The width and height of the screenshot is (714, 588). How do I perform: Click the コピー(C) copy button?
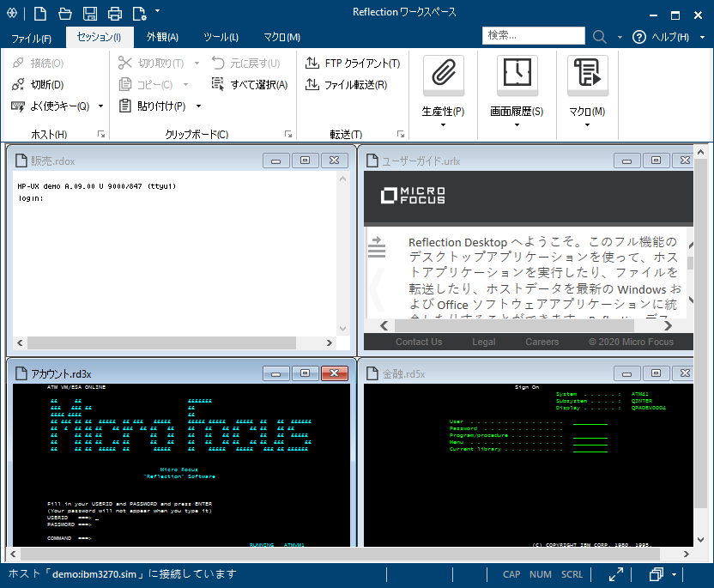pos(146,84)
